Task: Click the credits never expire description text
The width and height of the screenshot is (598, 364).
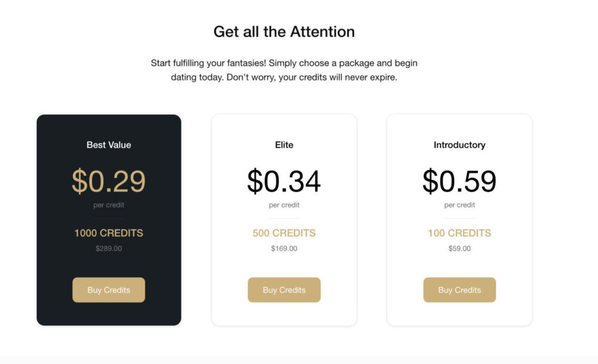Action: [284, 70]
